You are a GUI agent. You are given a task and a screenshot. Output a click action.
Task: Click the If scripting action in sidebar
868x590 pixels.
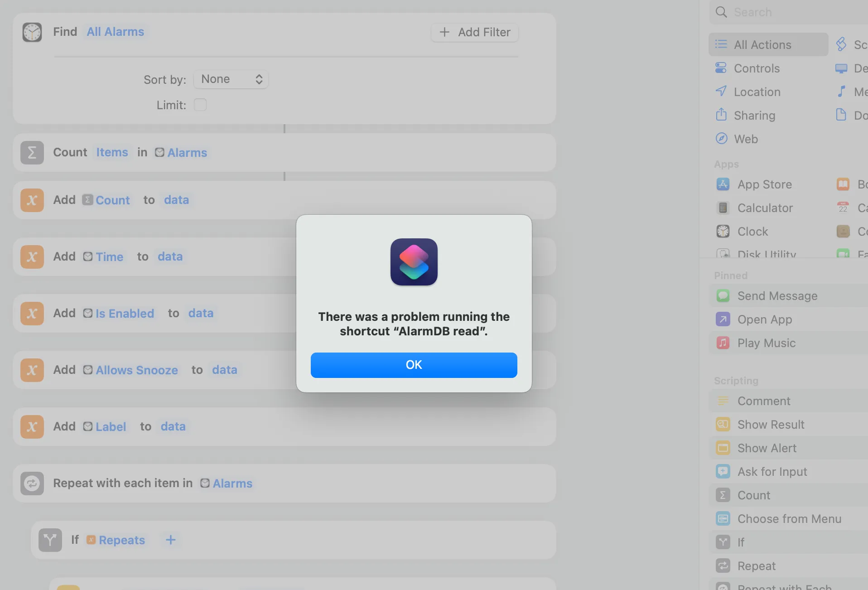click(788, 542)
